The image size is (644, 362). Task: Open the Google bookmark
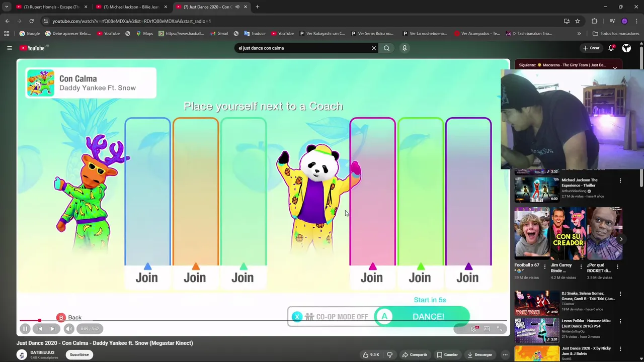pyautogui.click(x=29, y=34)
